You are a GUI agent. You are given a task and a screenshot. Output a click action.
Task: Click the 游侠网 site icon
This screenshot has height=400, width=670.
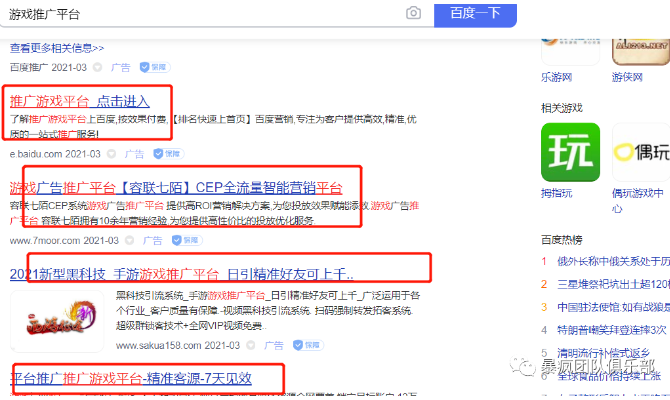point(640,51)
